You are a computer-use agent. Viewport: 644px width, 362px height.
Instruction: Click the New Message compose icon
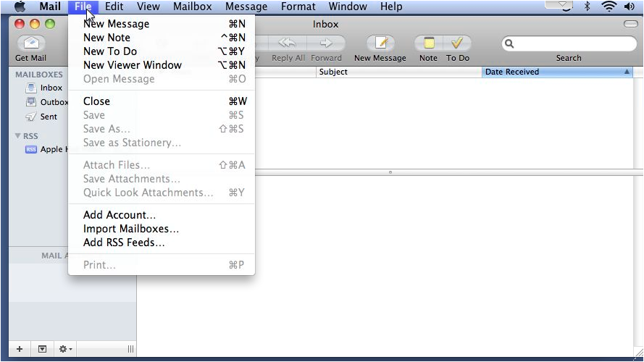380,43
